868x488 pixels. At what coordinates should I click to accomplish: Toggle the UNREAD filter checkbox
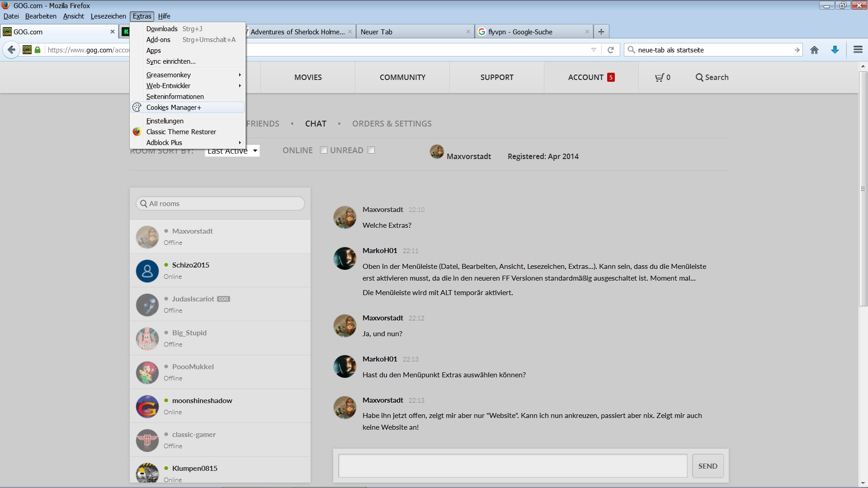[x=371, y=150]
